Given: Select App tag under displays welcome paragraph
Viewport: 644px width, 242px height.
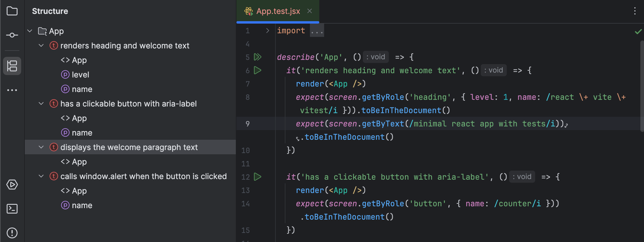Looking at the screenshot, I should coord(79,162).
